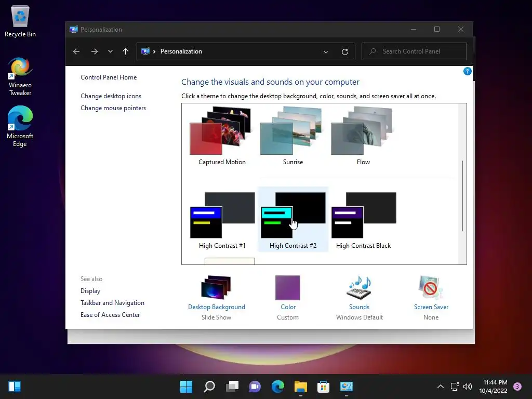Open Ease of Access Center link
532x399 pixels.
click(110, 314)
